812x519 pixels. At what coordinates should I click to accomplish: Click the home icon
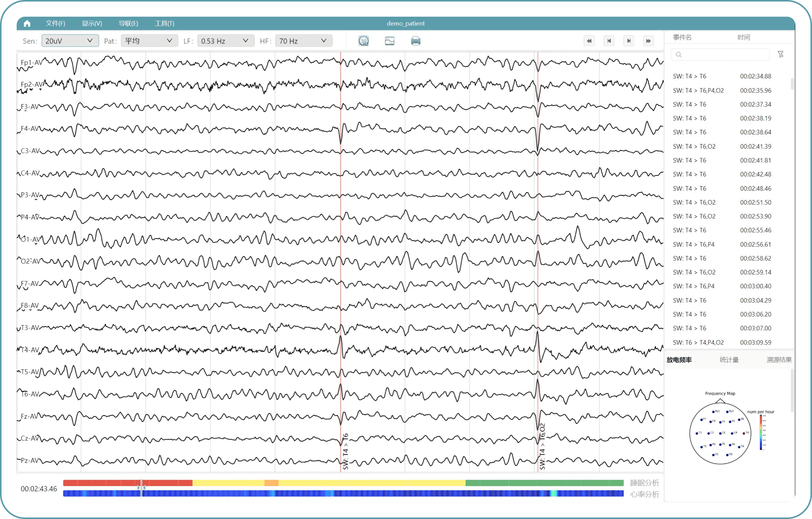click(27, 23)
